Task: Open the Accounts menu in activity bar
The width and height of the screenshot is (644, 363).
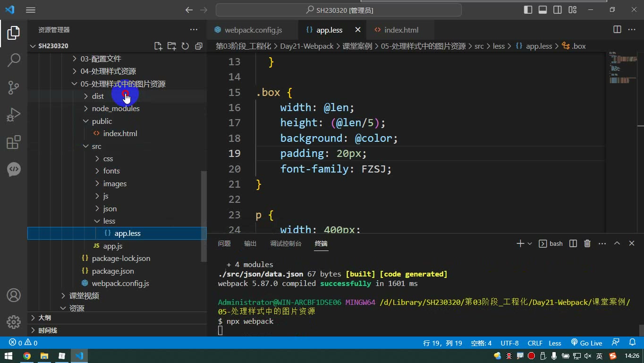Action: tap(14, 295)
